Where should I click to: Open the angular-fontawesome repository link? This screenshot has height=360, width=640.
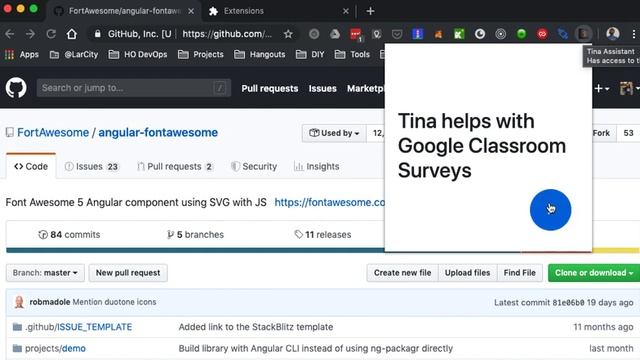(x=158, y=132)
